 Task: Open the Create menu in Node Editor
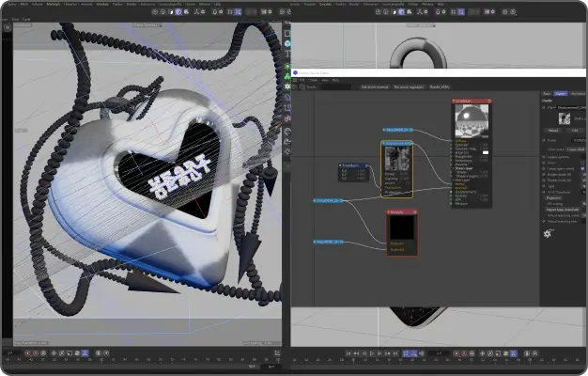[x=313, y=80]
